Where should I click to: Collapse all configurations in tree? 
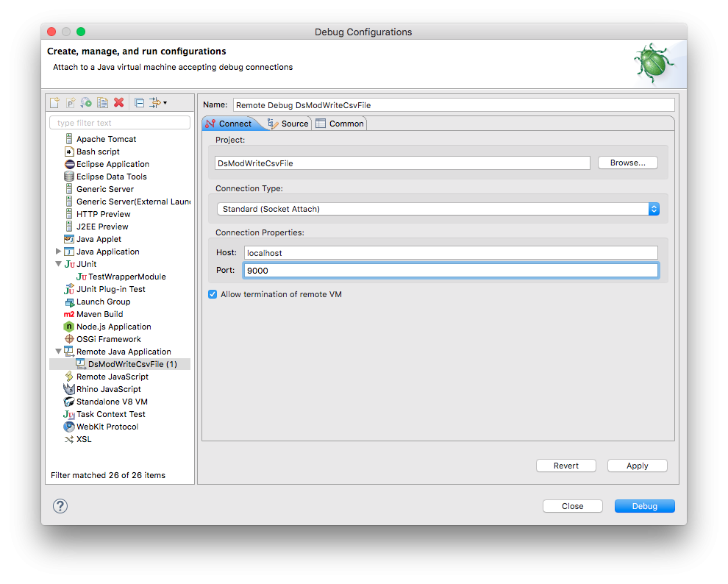(x=139, y=103)
